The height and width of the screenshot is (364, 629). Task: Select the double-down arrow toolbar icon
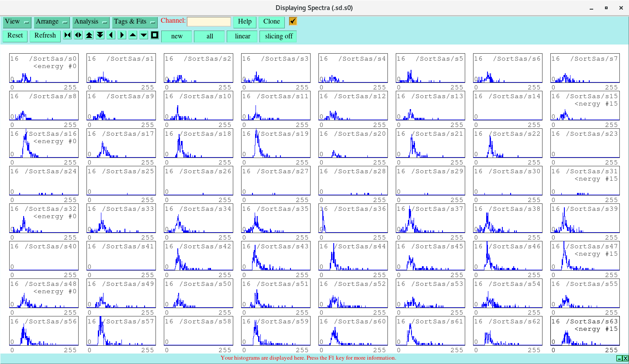(x=100, y=35)
